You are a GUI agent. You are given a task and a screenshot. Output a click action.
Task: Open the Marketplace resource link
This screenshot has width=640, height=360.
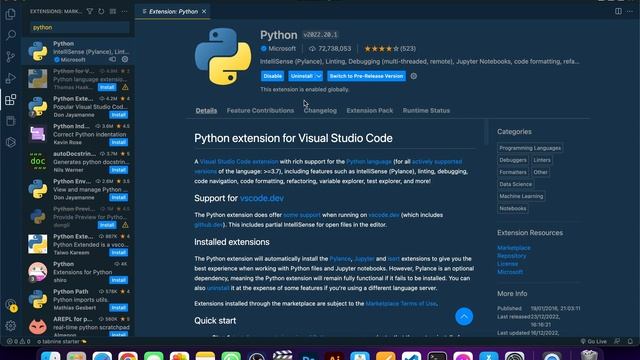click(514, 248)
